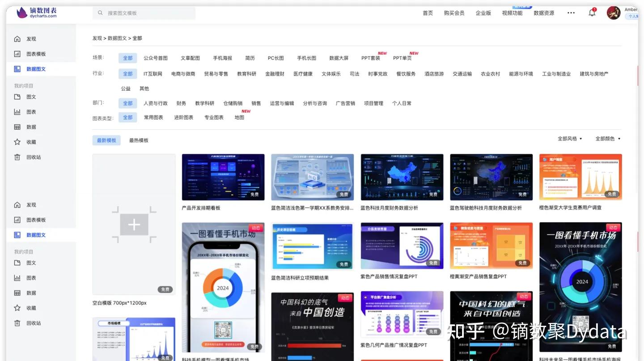Click the notification bell icon
The width and height of the screenshot is (644, 361).
(592, 13)
